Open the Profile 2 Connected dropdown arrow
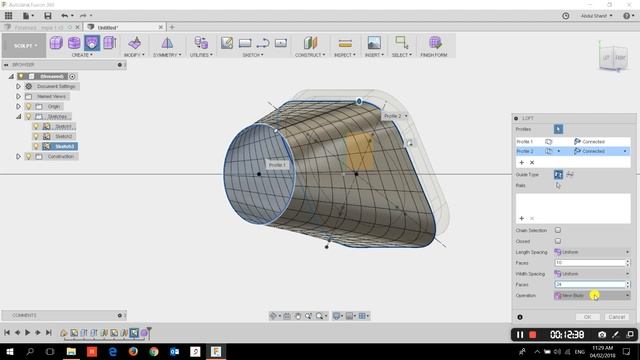The height and width of the screenshot is (360, 640). coord(625,151)
